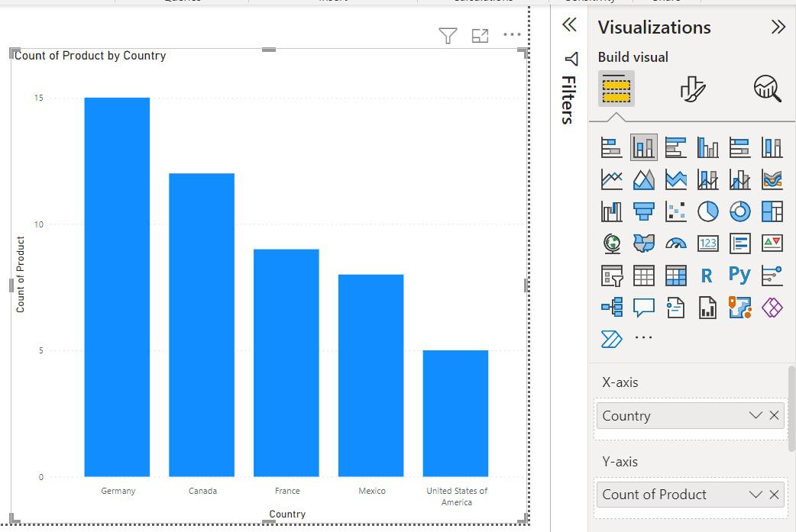Select the gauge visual
This screenshot has width=796, height=532.
(675, 243)
